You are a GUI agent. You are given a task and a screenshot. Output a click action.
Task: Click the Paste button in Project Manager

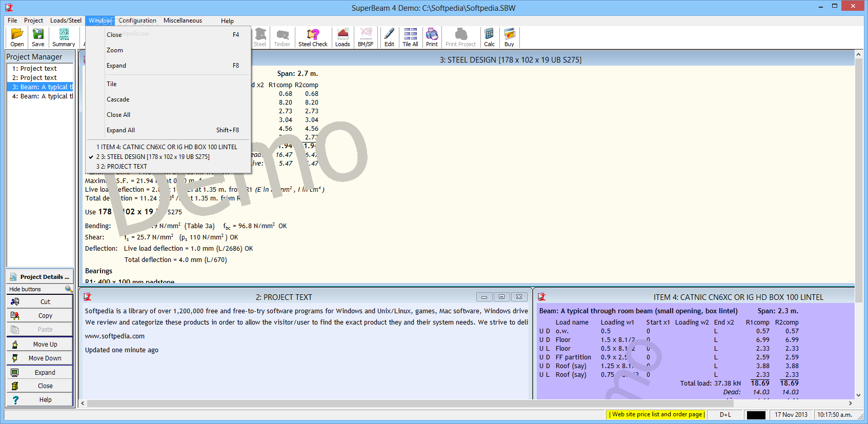point(40,330)
